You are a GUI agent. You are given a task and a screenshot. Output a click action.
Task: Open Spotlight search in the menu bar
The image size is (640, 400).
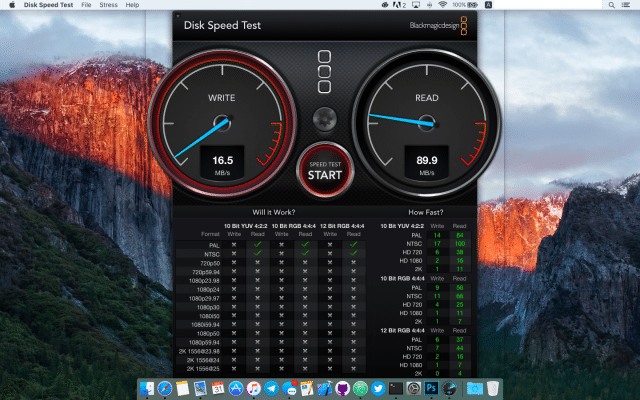pos(611,5)
